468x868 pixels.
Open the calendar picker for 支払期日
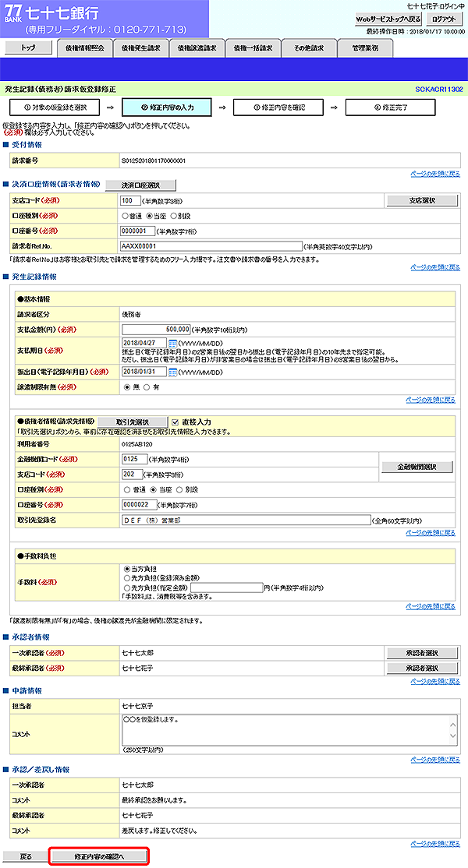pyautogui.click(x=172, y=344)
